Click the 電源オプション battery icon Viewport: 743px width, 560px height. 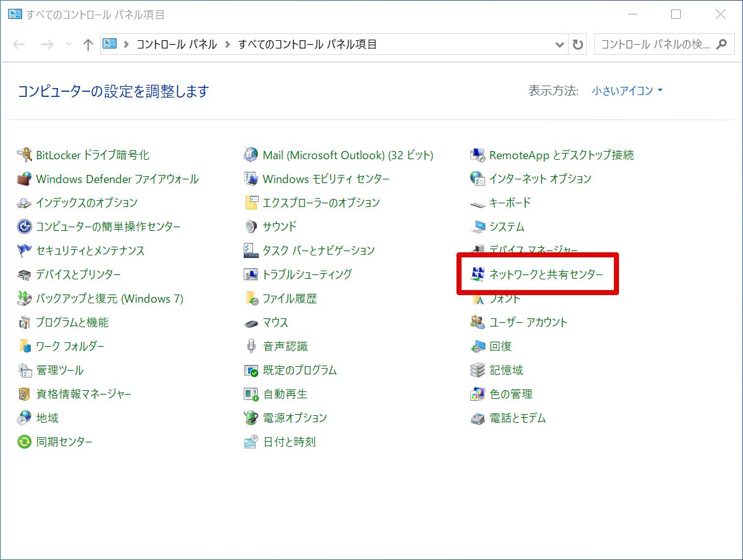point(251,418)
